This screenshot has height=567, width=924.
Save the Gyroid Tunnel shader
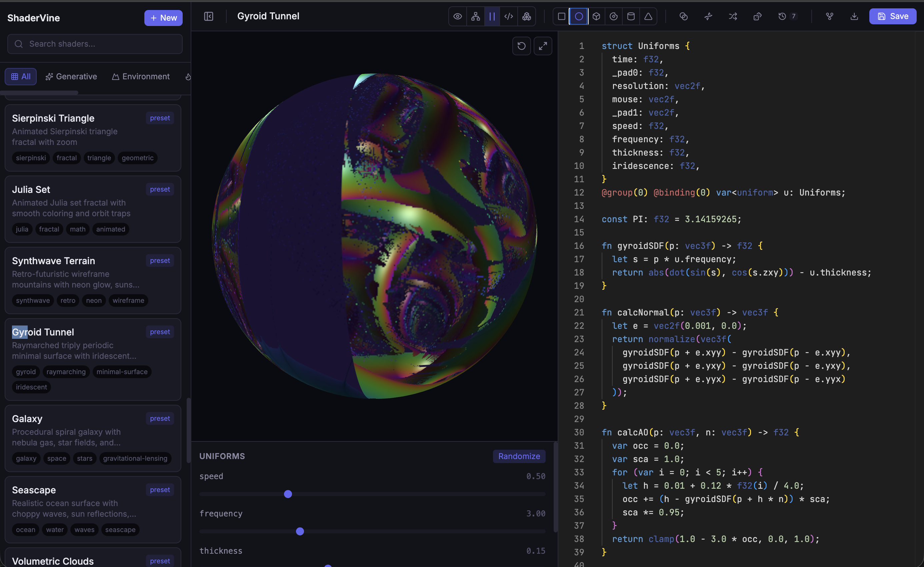(892, 17)
